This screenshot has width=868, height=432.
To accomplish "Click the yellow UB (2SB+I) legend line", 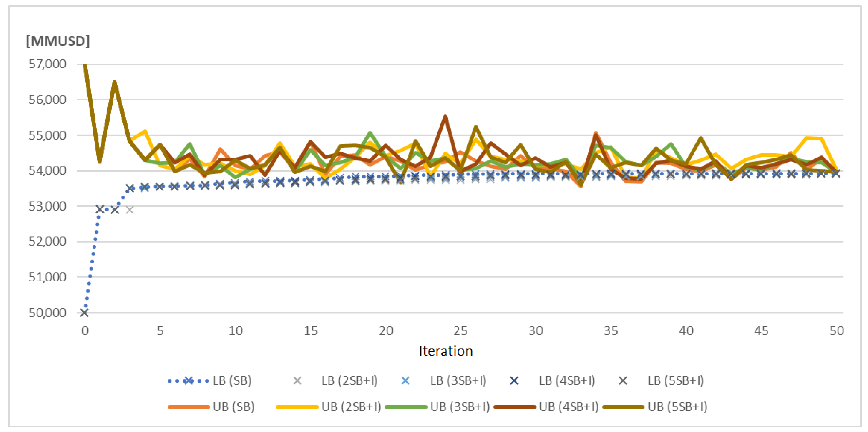I will pyautogui.click(x=297, y=407).
